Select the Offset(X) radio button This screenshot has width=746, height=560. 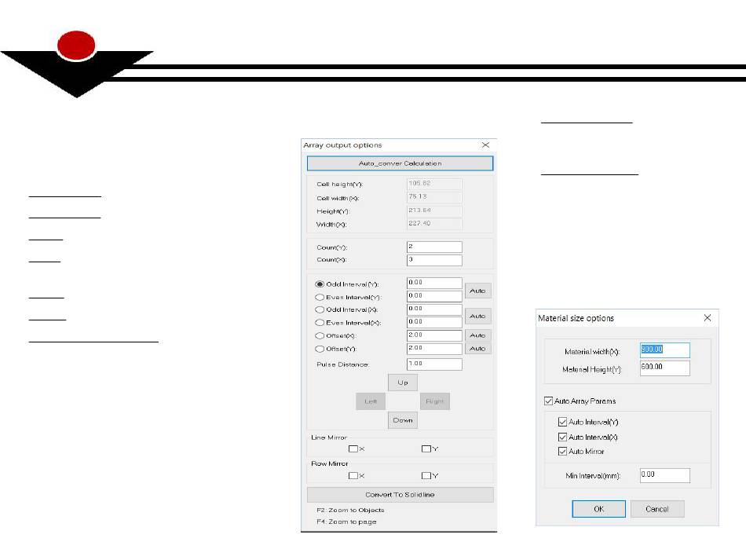point(320,335)
